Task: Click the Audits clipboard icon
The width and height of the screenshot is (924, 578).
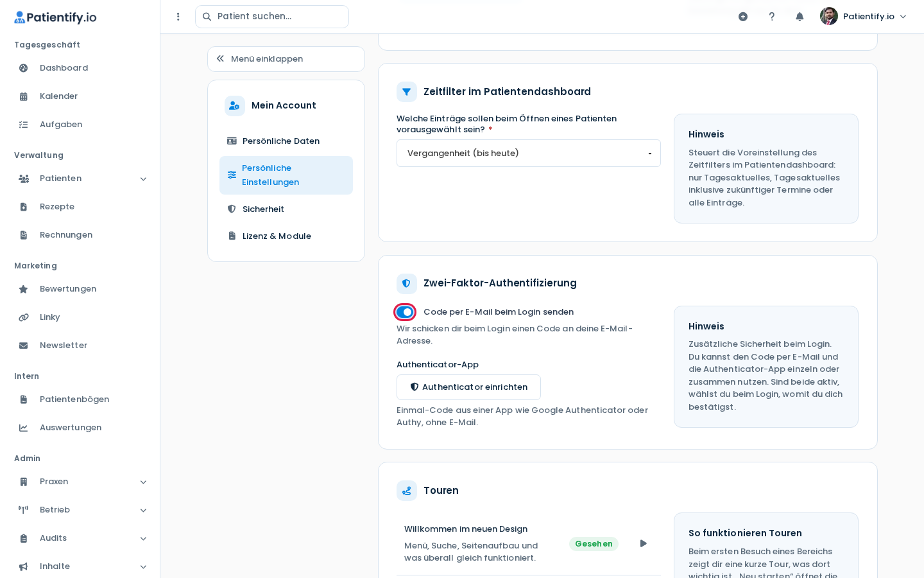Action: (x=24, y=538)
